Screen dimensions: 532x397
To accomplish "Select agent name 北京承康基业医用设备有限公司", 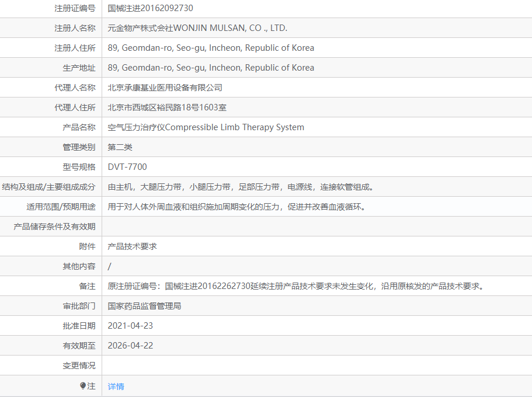I will point(165,88).
